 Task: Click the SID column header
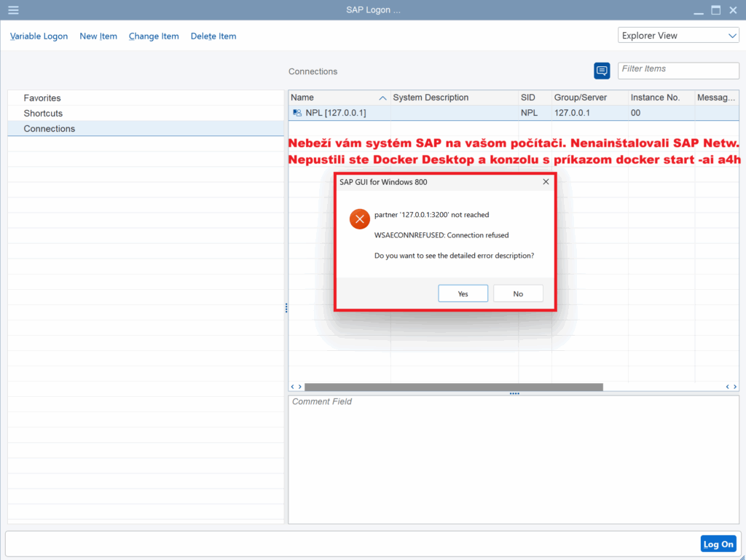535,98
